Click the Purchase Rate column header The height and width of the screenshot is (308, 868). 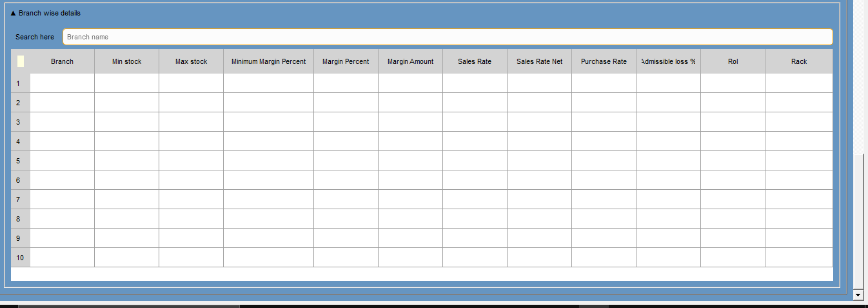604,61
